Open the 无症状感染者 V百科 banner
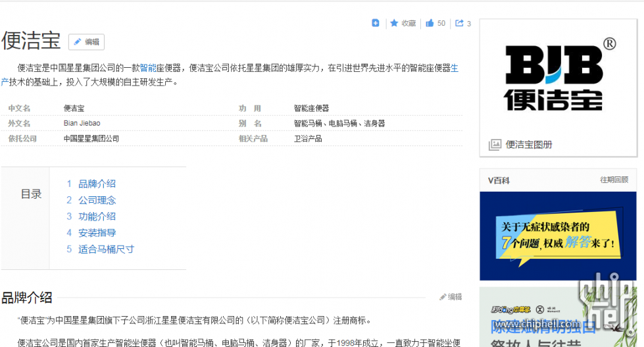The width and height of the screenshot is (644, 347). point(558,236)
